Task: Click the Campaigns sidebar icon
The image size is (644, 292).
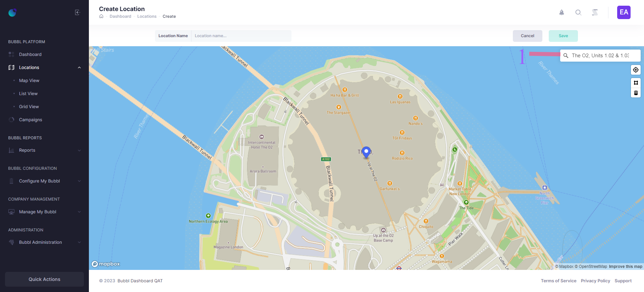Action: click(11, 120)
